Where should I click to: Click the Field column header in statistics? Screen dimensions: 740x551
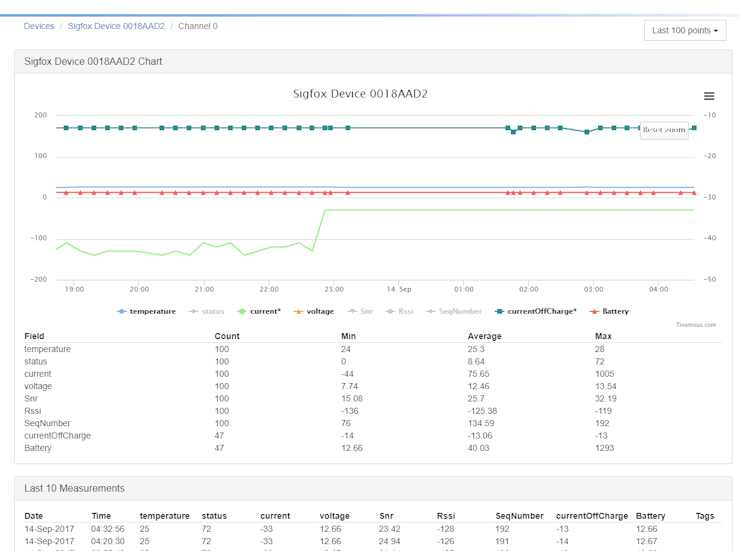[34, 336]
